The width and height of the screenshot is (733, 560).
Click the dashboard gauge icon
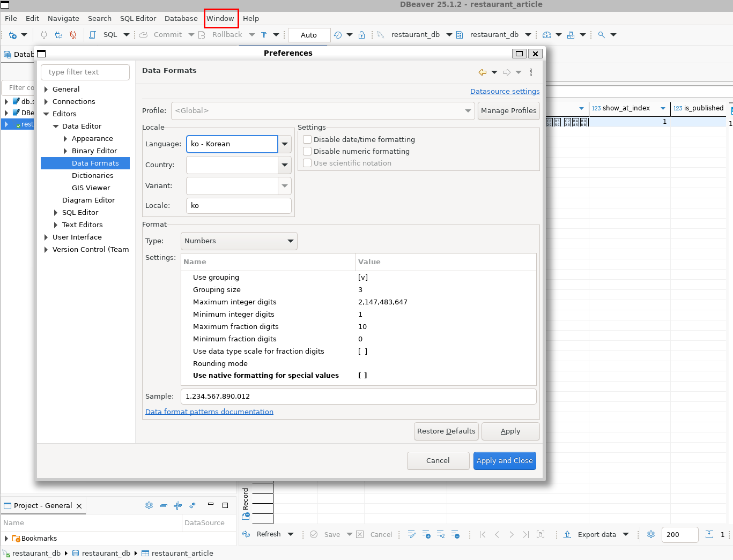[547, 35]
